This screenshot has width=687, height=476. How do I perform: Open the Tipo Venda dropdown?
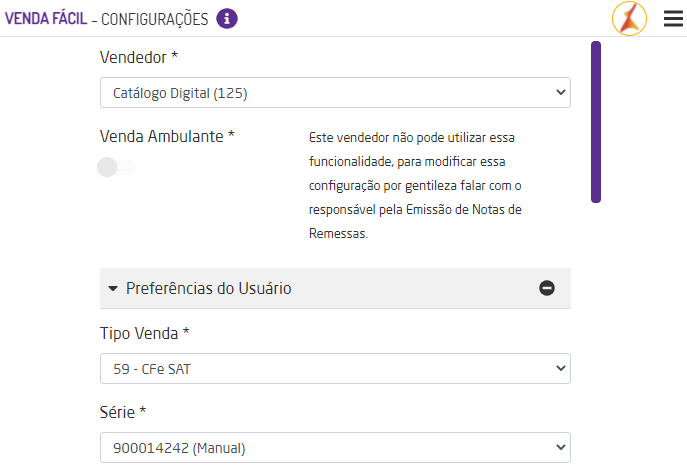point(335,370)
